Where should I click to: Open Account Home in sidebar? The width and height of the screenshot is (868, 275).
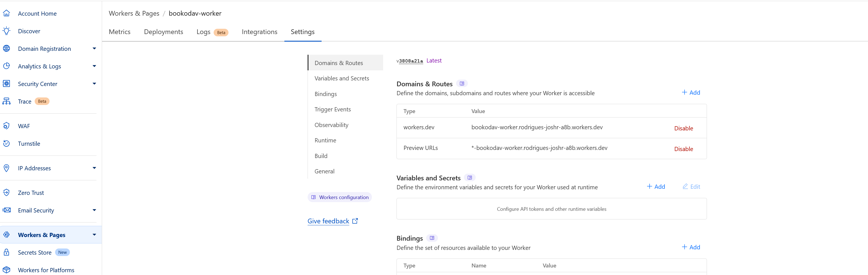37,13
